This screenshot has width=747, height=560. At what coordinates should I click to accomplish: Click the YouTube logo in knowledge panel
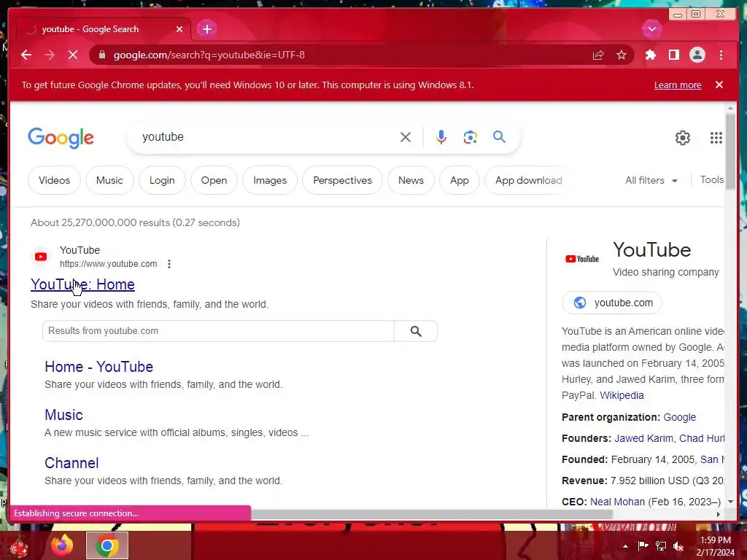coord(582,259)
